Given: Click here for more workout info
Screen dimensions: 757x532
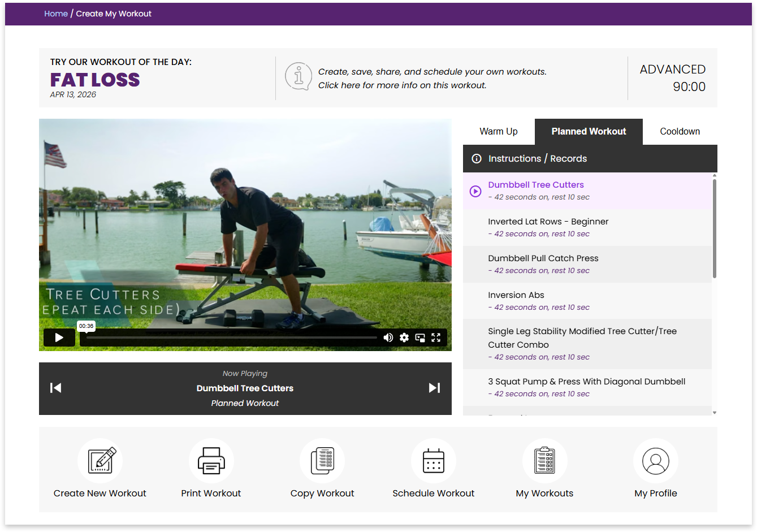Looking at the screenshot, I should coord(402,85).
